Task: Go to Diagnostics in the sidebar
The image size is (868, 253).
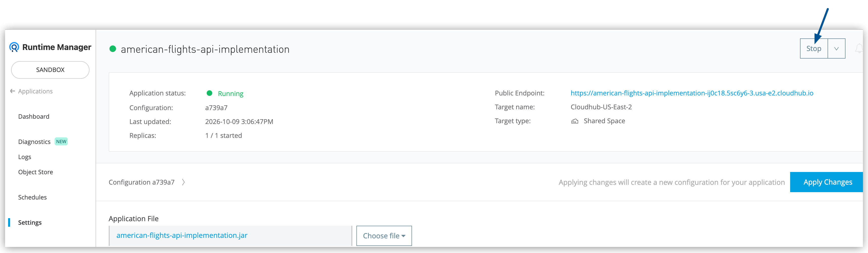Action: 34,142
